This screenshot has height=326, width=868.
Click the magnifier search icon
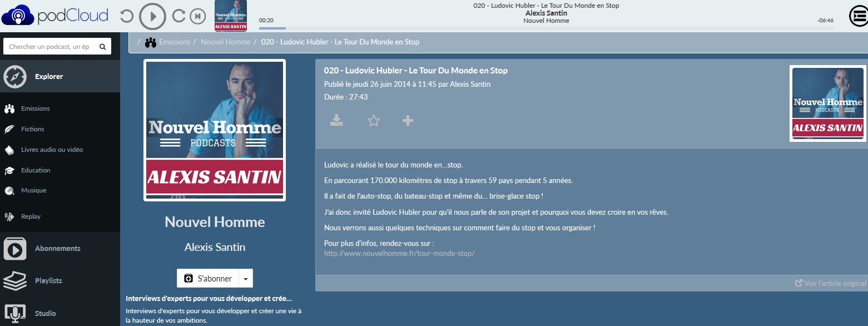point(102,47)
